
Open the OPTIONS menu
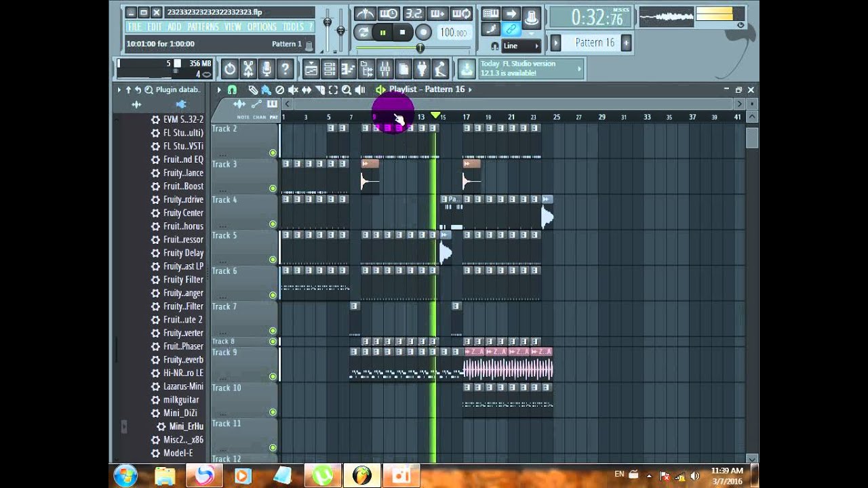pyautogui.click(x=262, y=27)
